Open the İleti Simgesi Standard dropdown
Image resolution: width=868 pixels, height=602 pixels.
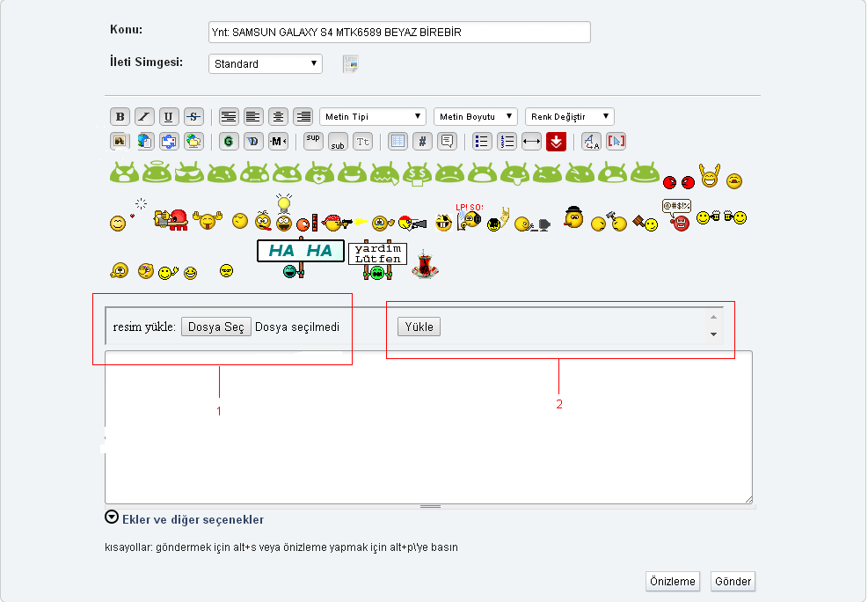tap(265, 64)
